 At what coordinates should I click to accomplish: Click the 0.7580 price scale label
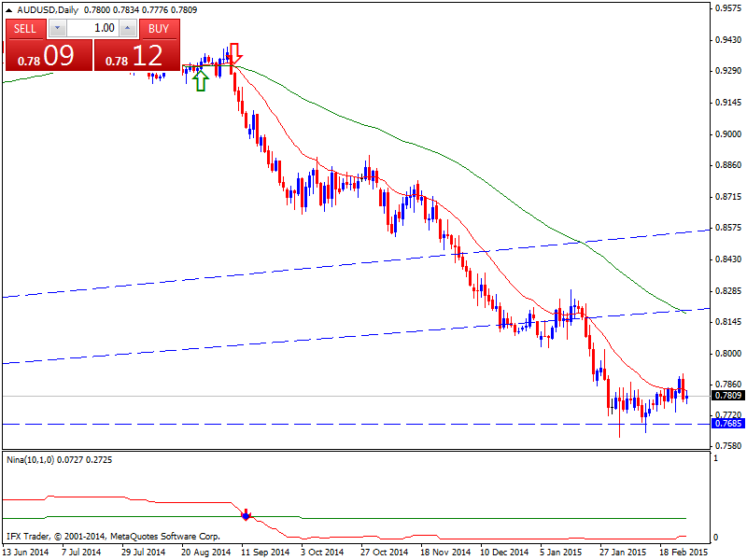(728, 446)
